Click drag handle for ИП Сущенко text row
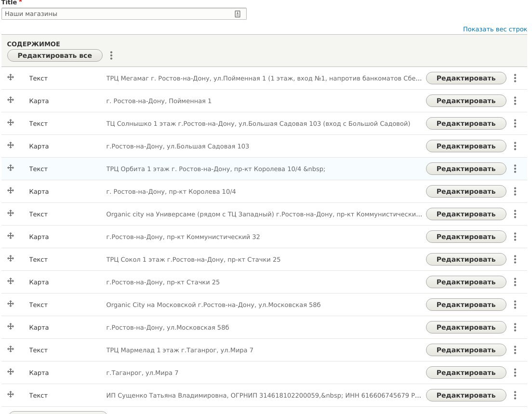Screen dimensions: 532x414 pos(11,394)
